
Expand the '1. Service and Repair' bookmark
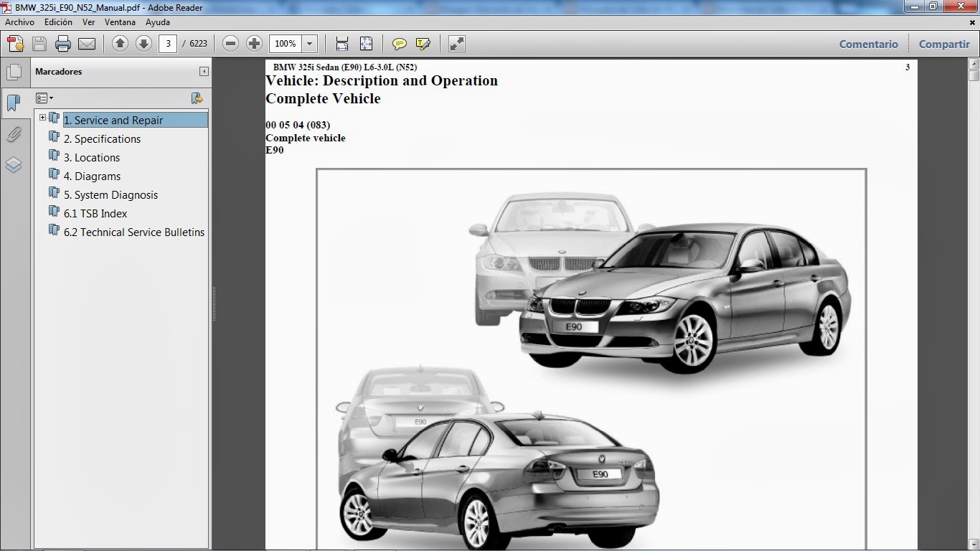tap(42, 118)
